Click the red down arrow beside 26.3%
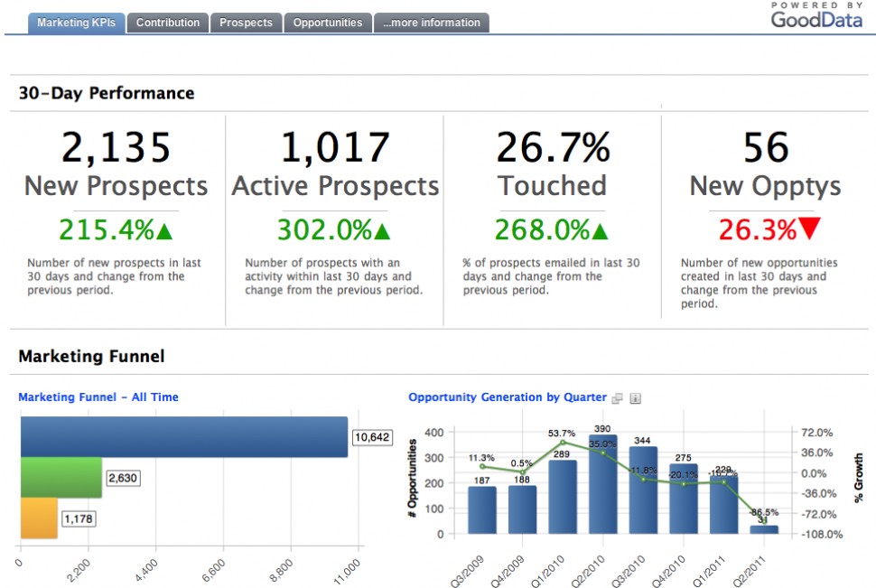Screen dimensions: 876x588 [x=810, y=230]
